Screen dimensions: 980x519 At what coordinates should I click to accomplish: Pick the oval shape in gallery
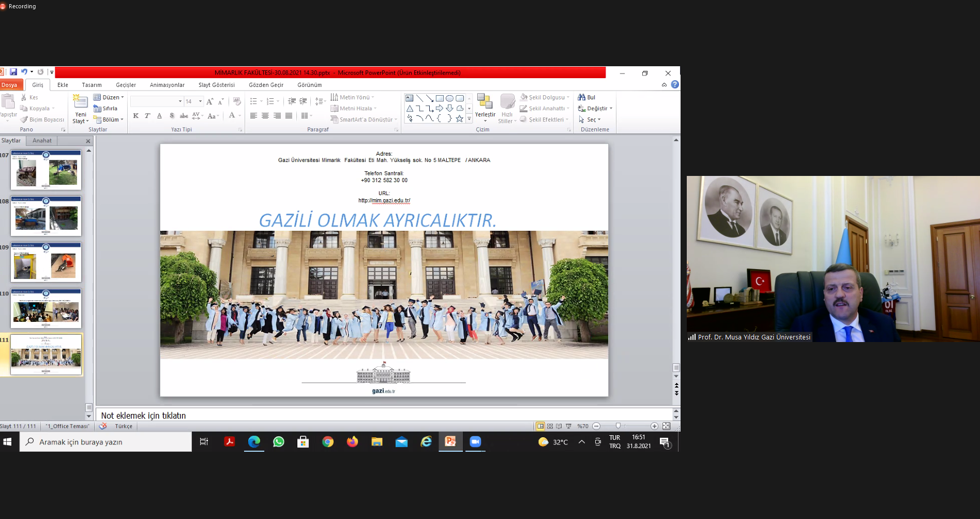[449, 98]
